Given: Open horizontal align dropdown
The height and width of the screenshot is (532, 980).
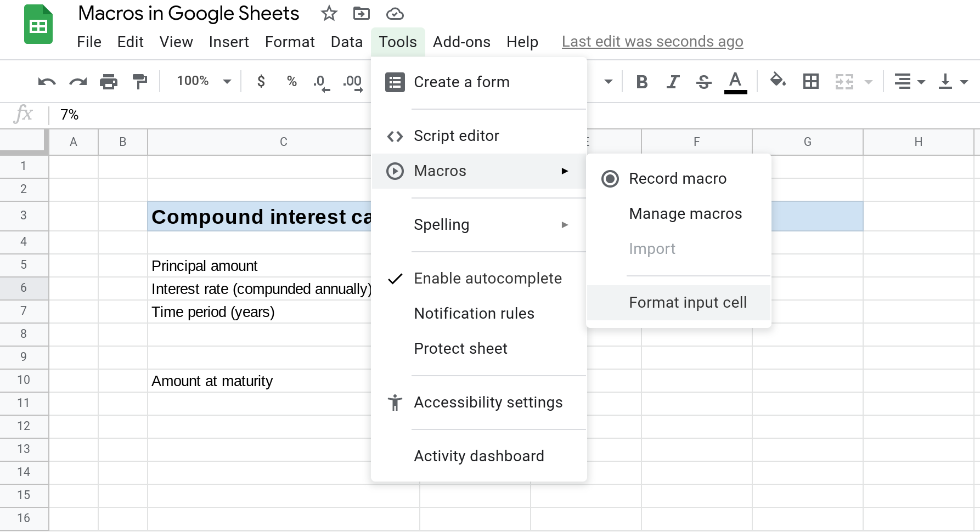Looking at the screenshot, I should tap(909, 82).
